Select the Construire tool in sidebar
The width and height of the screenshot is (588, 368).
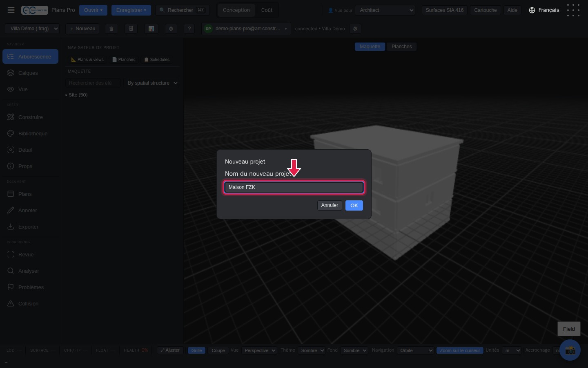tap(30, 117)
